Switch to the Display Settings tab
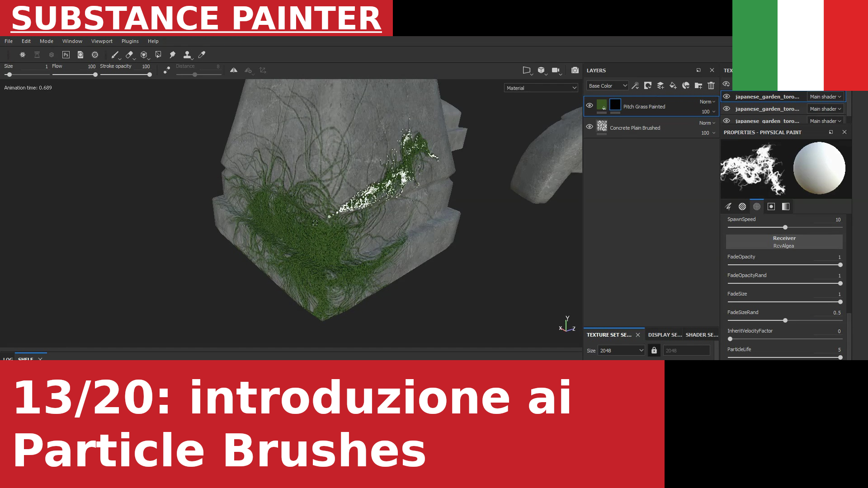 click(665, 335)
